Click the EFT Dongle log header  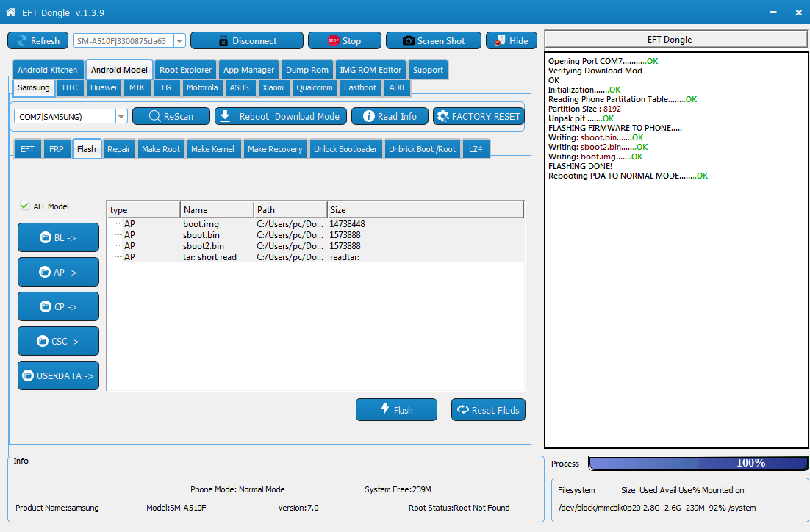pos(675,39)
